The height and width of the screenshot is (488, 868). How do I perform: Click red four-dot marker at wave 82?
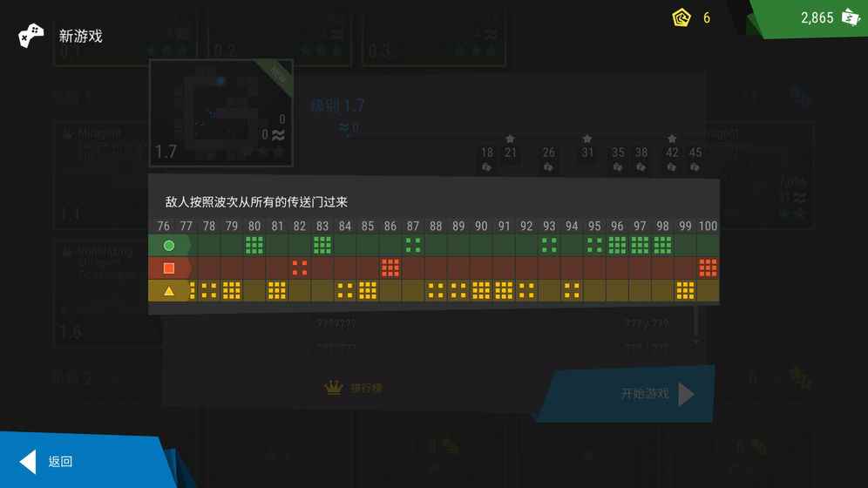[300, 268]
